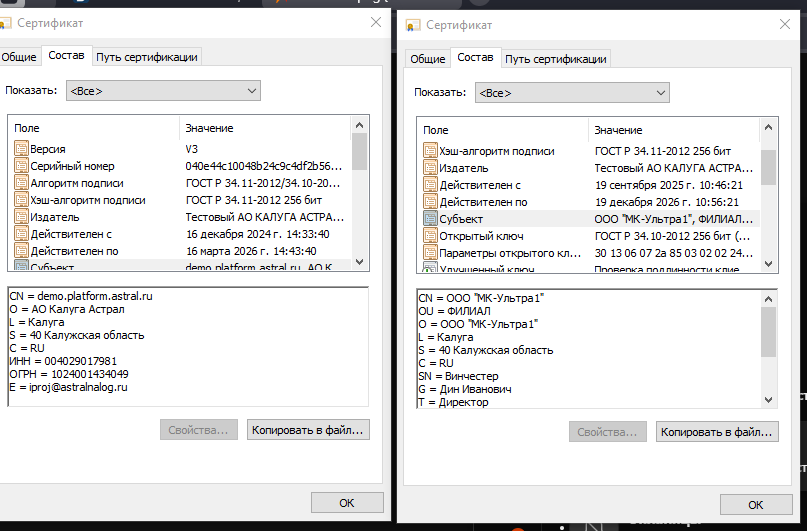
Task: Click down arrow of right details text scrollbar
Action: pos(768,400)
